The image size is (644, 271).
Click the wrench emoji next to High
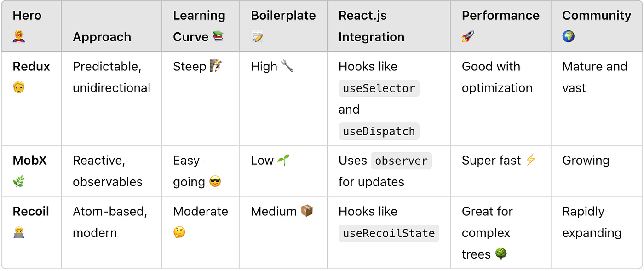(x=287, y=67)
